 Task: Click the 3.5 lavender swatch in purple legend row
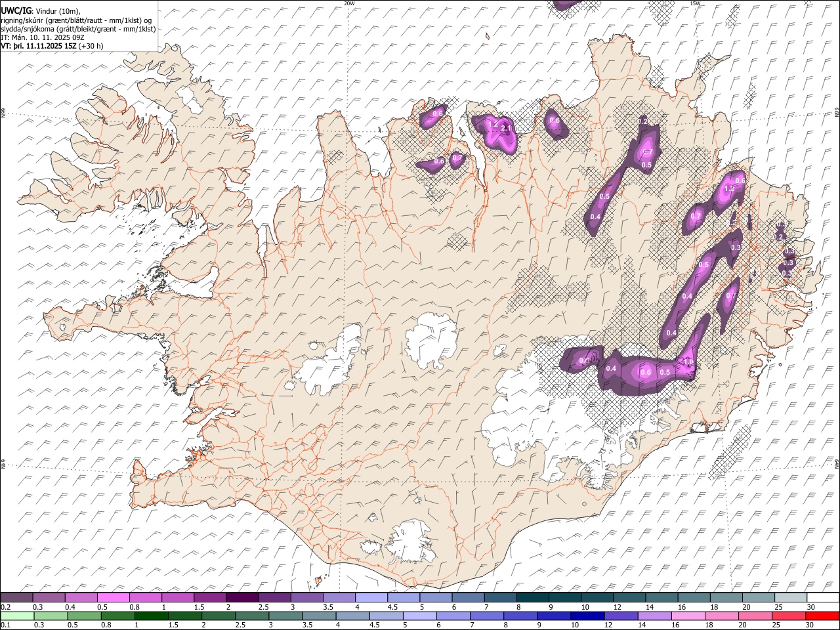coord(339,597)
